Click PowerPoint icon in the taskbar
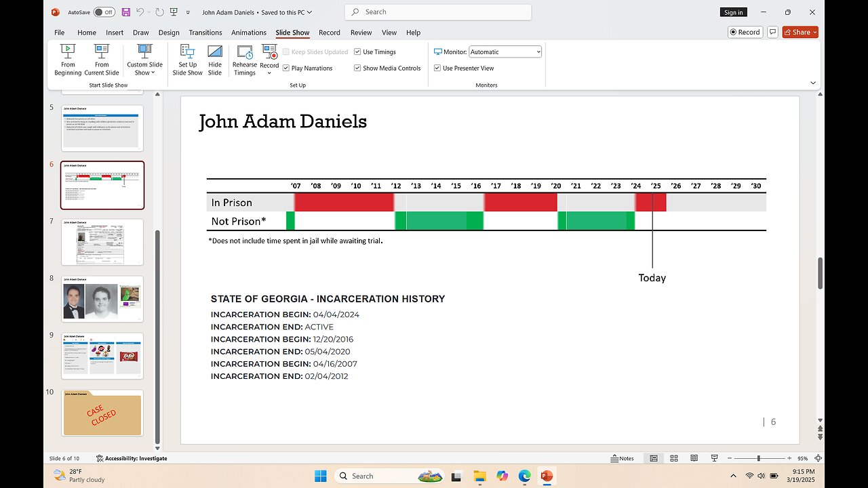This screenshot has height=488, width=868. (x=547, y=476)
